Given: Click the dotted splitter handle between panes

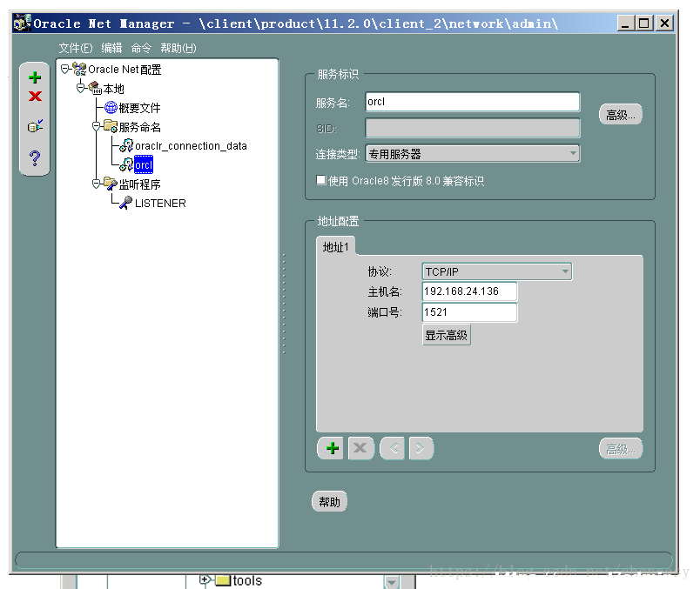Looking at the screenshot, I should pos(284,304).
